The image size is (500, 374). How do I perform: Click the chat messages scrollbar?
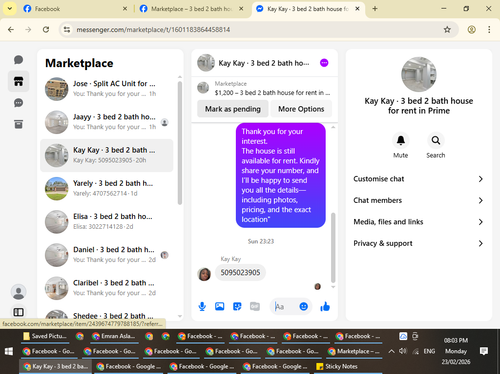[333, 247]
